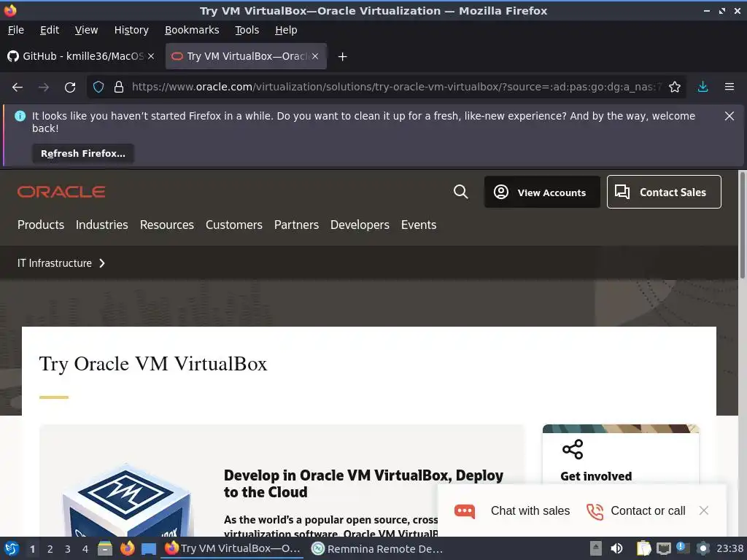
Task: Expand the IT Infrastructure breadcrumb chevron
Action: [x=101, y=263]
